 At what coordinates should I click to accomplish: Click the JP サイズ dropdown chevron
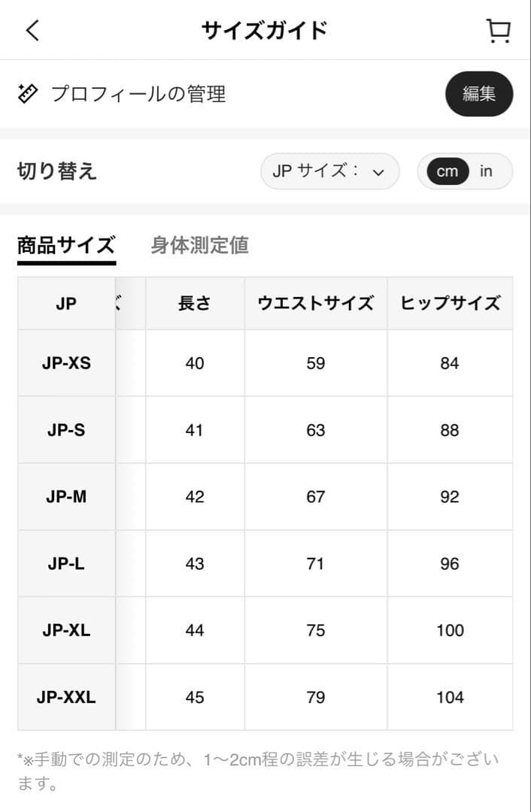click(x=378, y=172)
